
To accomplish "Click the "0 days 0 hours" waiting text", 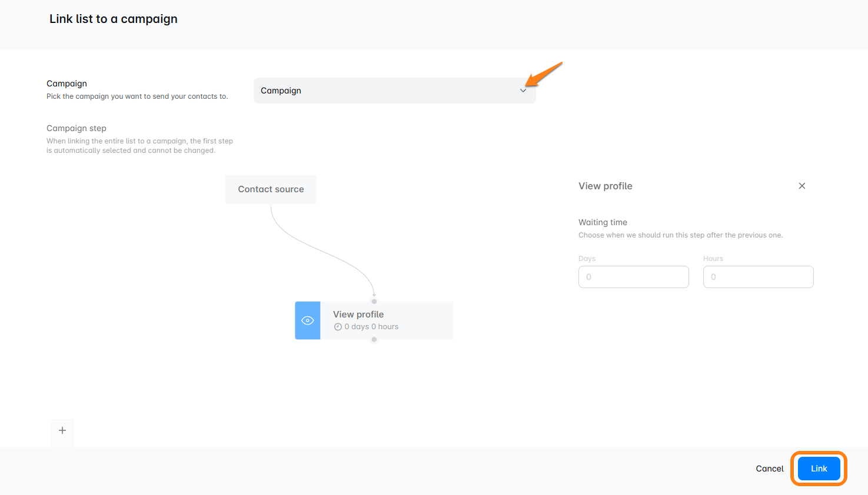I will click(371, 327).
